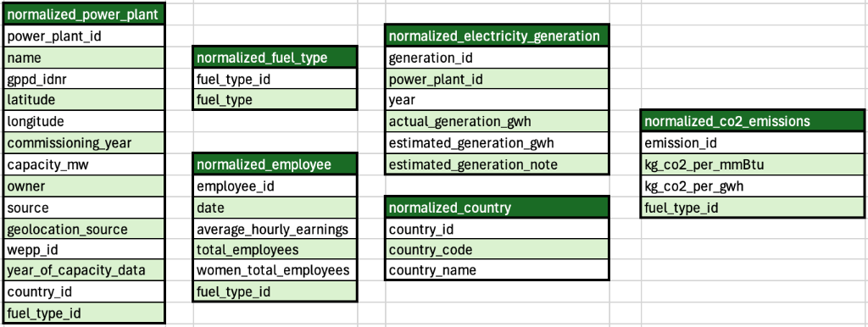Image resolution: width=868 pixels, height=327 pixels.
Task: Click the gppd_idnr cell
Action: pyautogui.click(x=84, y=79)
